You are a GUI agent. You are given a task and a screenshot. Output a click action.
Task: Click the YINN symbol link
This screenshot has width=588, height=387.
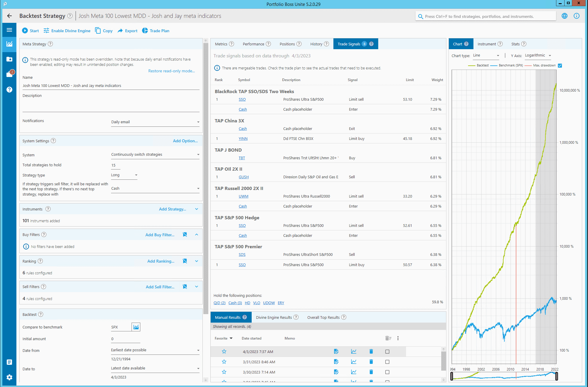243,139
